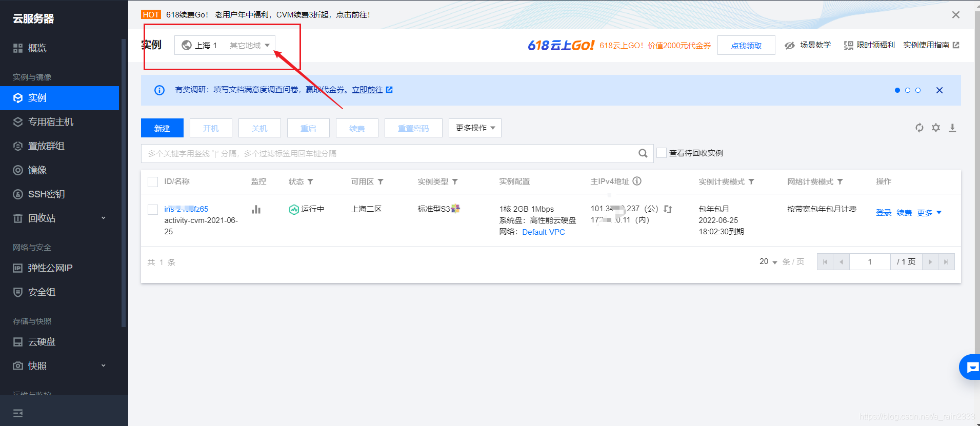Open the 其它地域 region dropdown
Viewport: 980px width, 426px height.
(x=250, y=45)
